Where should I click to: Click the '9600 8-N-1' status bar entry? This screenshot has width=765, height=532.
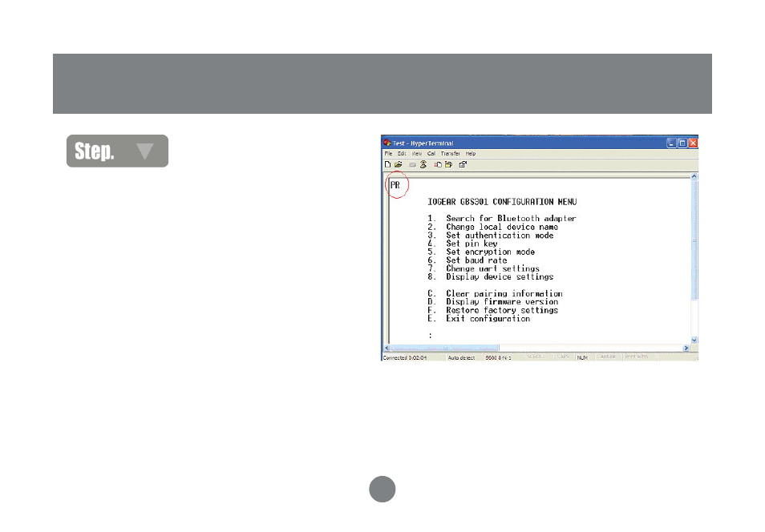pyautogui.click(x=498, y=358)
